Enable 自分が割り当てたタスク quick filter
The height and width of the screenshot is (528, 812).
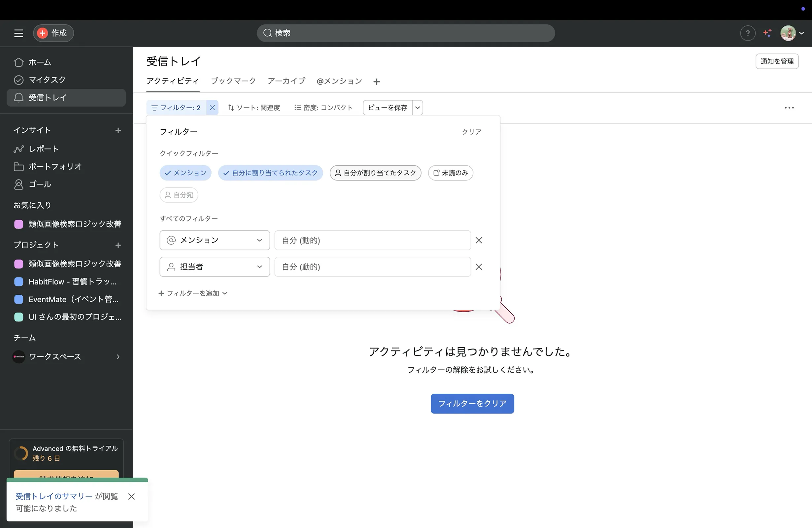pyautogui.click(x=375, y=173)
